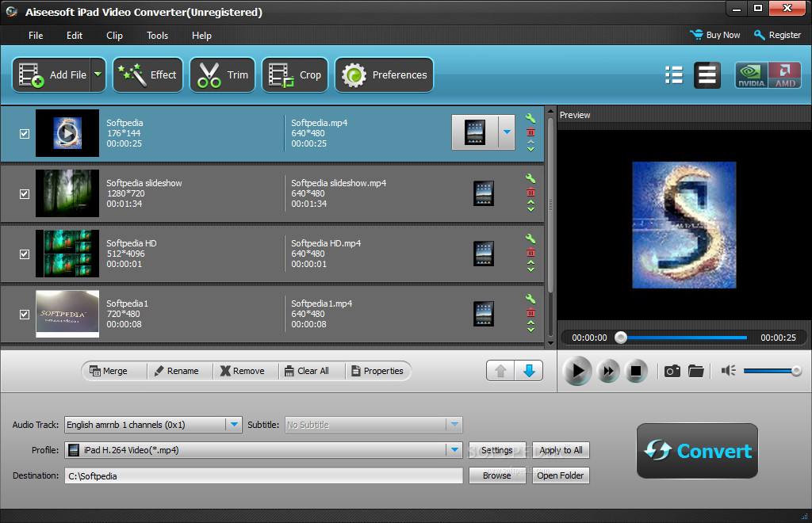Viewport: 812px width, 523px height.
Task: Stop the preview playback
Action: tap(635, 371)
